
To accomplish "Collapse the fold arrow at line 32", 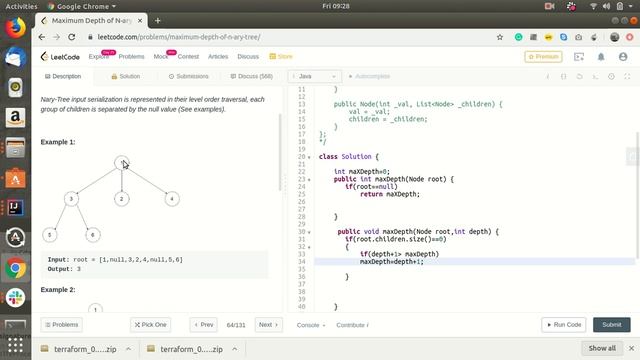I will click(309, 247).
